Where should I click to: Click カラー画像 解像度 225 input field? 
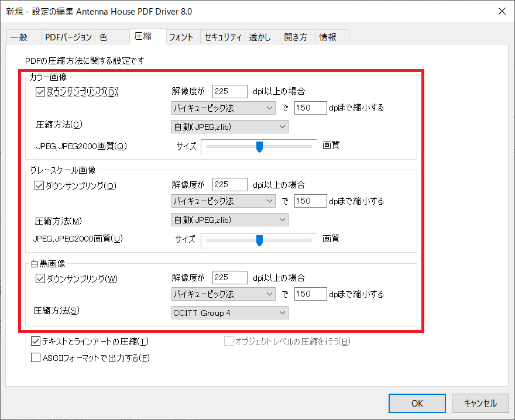point(229,91)
